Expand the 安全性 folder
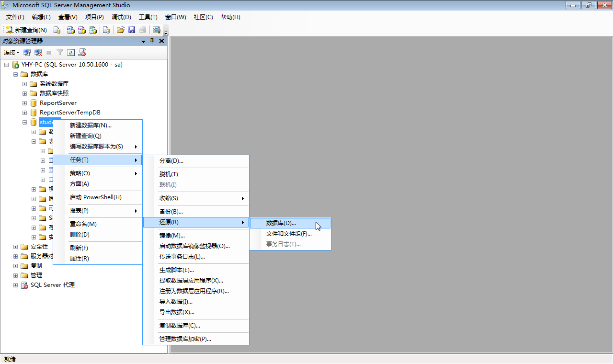The width and height of the screenshot is (613, 364). [x=15, y=247]
